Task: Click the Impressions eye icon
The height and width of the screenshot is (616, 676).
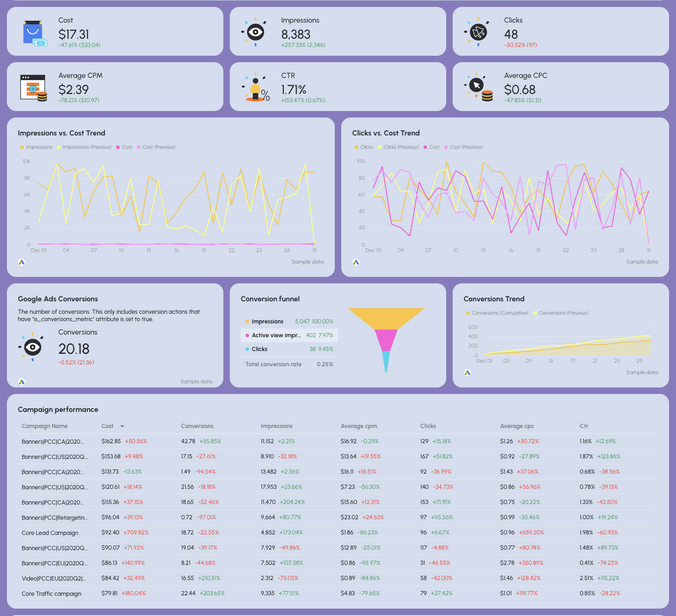Action: pyautogui.click(x=255, y=32)
